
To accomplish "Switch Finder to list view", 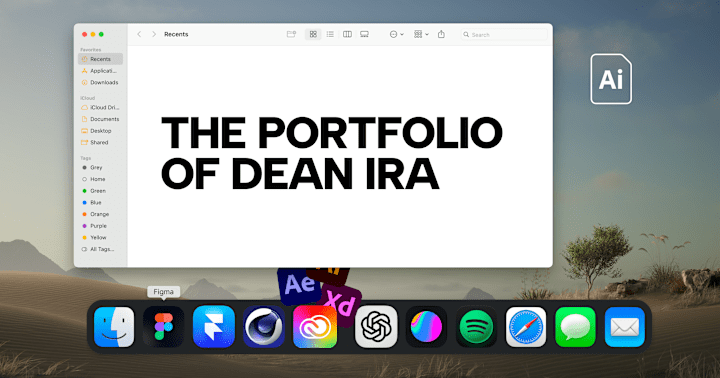I will pos(330,34).
